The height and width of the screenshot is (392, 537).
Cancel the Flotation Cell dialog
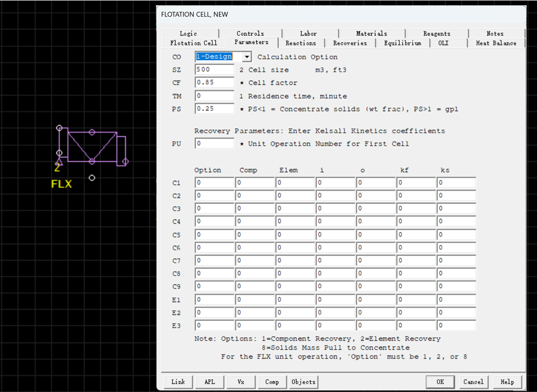click(x=473, y=382)
